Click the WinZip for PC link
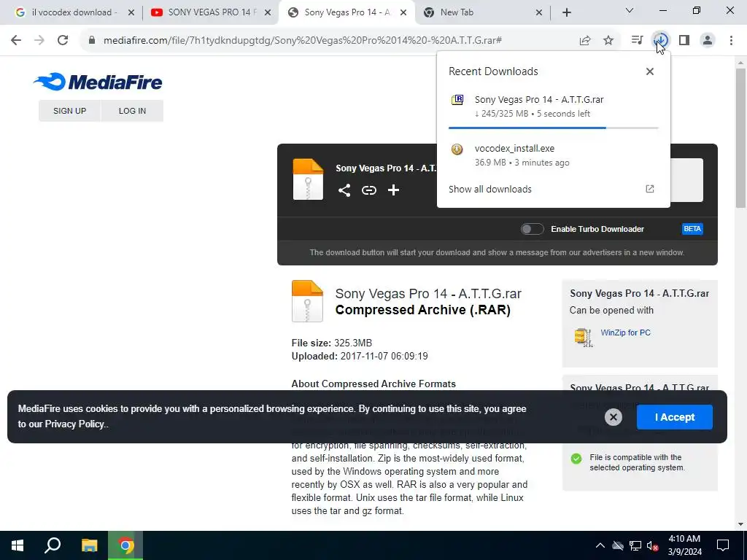 point(625,332)
